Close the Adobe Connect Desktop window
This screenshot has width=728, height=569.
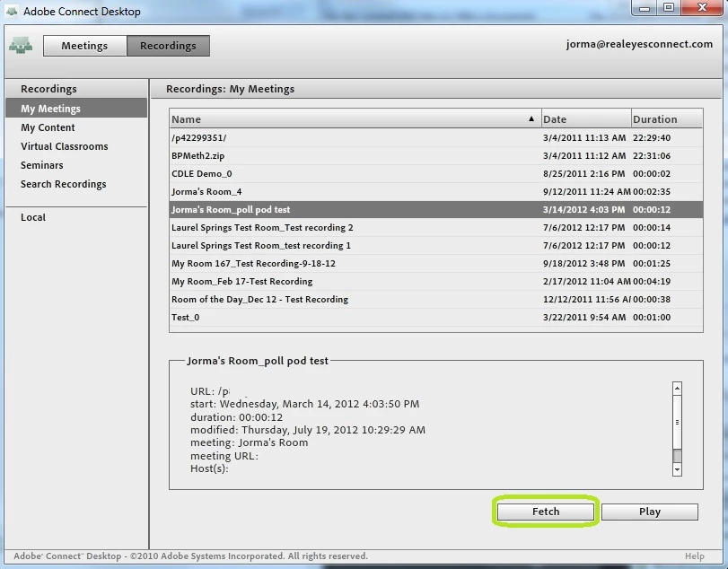point(702,7)
